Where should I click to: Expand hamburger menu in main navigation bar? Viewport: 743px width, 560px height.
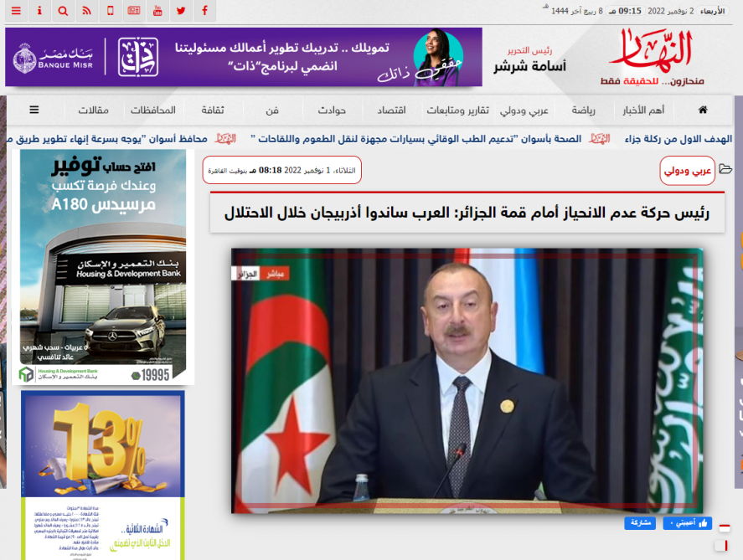(x=34, y=110)
